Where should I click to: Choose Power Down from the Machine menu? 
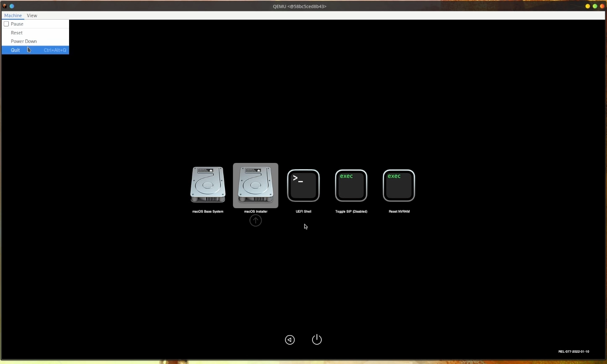(x=35, y=41)
